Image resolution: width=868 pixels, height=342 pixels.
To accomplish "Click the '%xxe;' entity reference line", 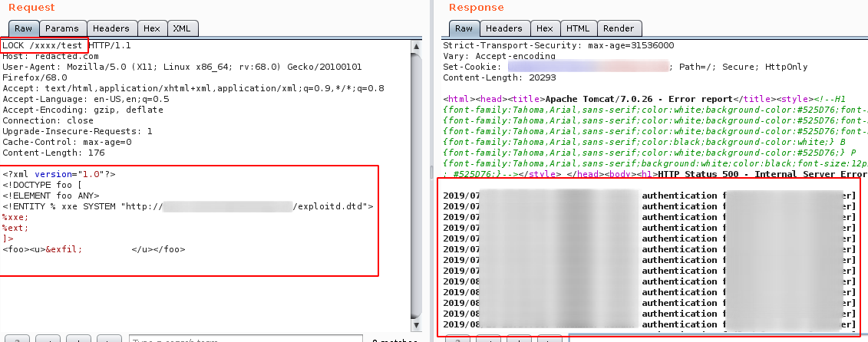I will [x=15, y=218].
